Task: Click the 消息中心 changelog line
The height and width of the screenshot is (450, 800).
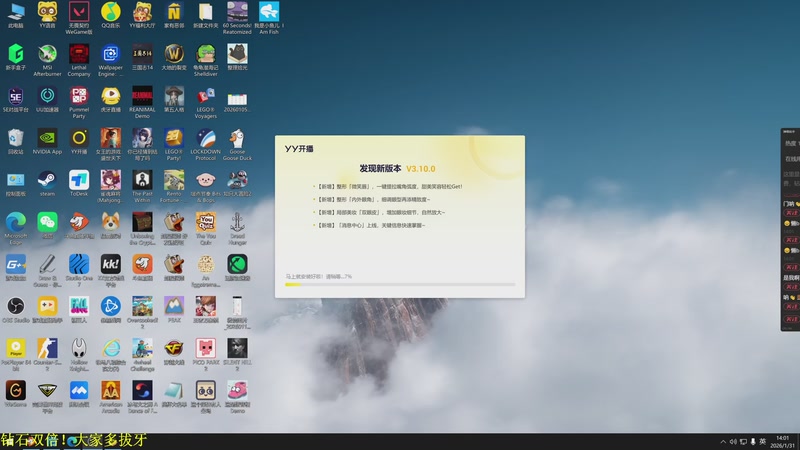Action: [371, 225]
